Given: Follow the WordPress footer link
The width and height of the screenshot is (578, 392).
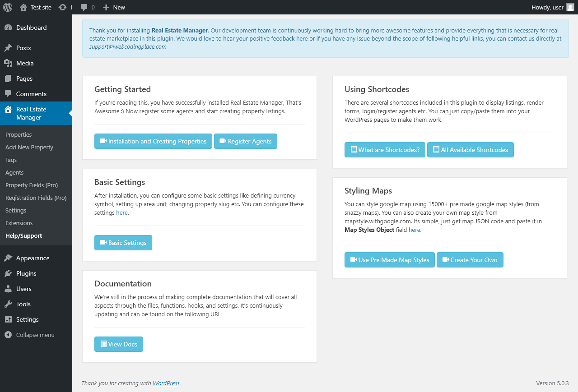Looking at the screenshot, I should coord(166,383).
